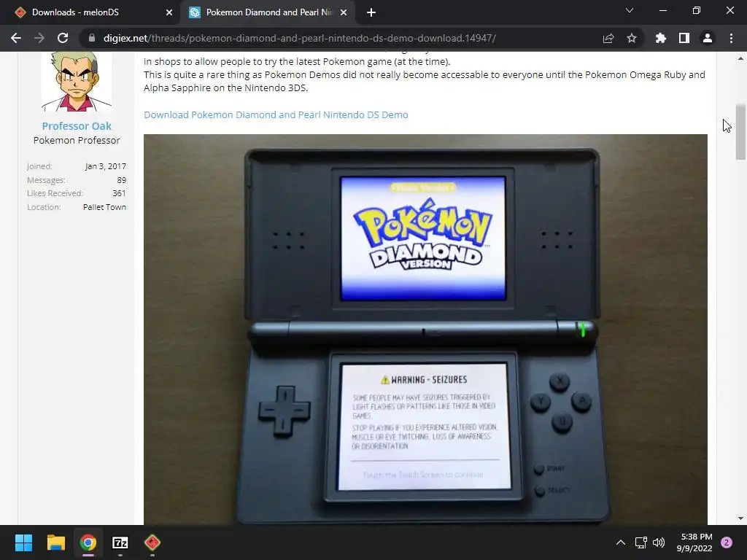747x560 pixels.
Task: Open Chrome extensions puzzle icon
Action: pyautogui.click(x=661, y=38)
